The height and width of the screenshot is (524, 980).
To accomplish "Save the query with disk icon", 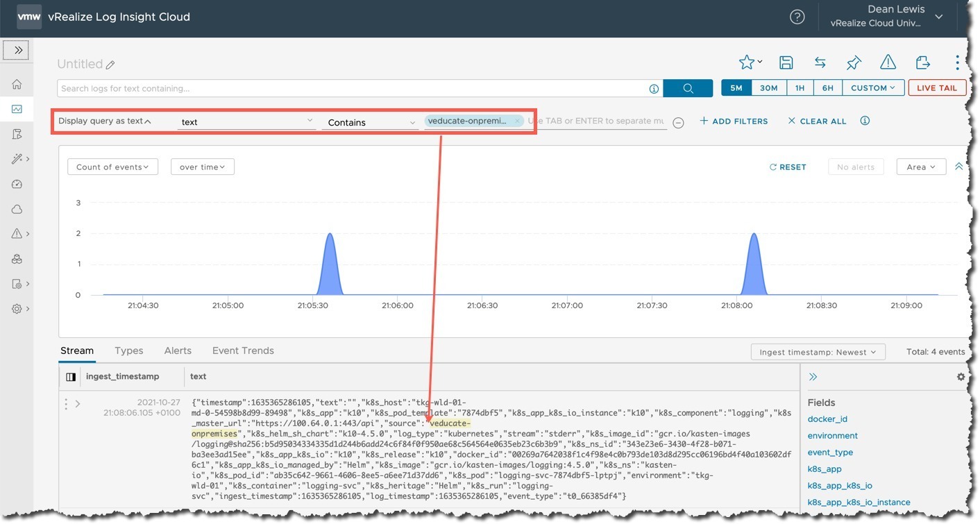I will (x=786, y=62).
